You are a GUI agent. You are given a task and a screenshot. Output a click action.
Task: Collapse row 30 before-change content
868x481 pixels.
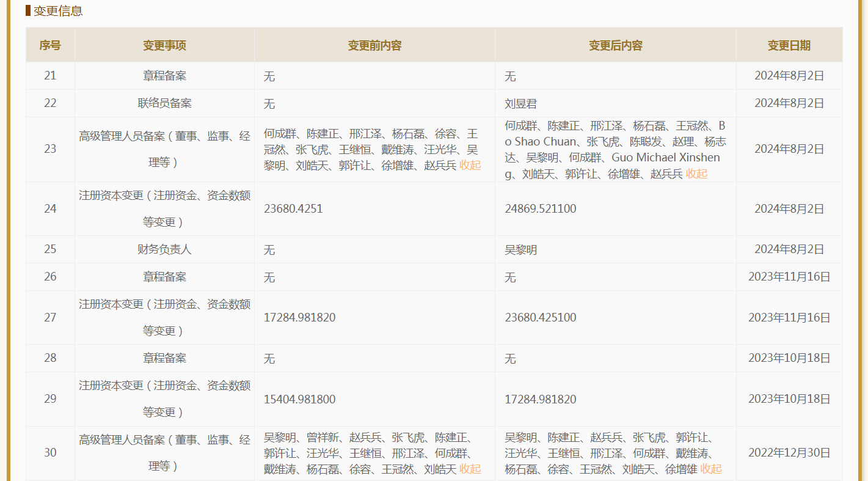(x=470, y=469)
